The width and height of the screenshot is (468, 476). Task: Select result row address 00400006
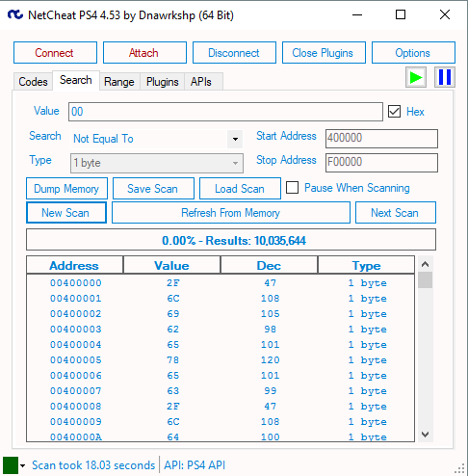click(x=221, y=376)
